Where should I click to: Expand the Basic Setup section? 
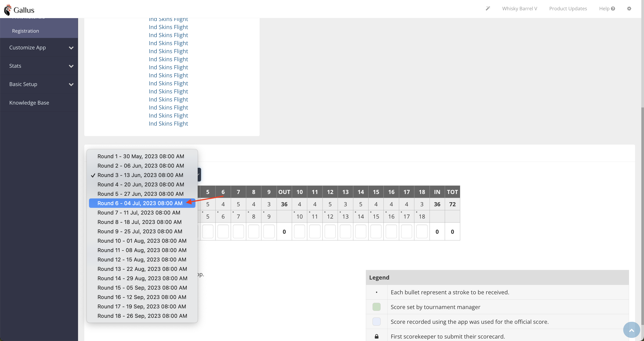click(x=39, y=84)
